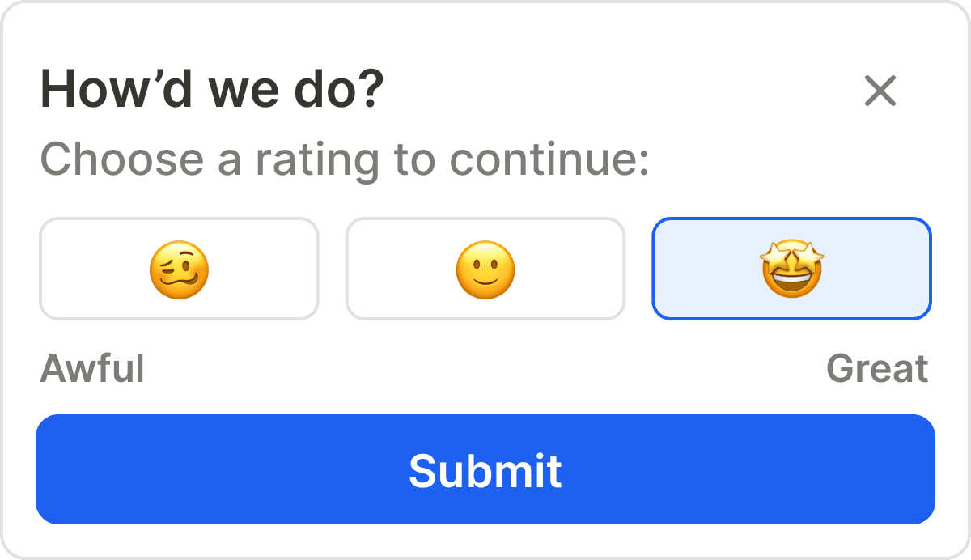Viewport: 971px width, 560px height.
Task: Click the Awful label text
Action: [91, 369]
